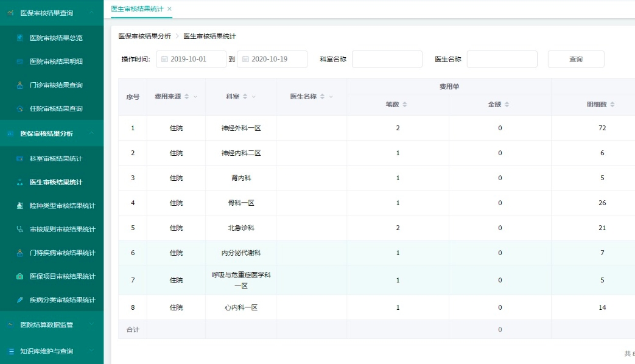The width and height of the screenshot is (635, 364).
Task: Click the icon beside 住院审核结果查询
Action: point(20,108)
